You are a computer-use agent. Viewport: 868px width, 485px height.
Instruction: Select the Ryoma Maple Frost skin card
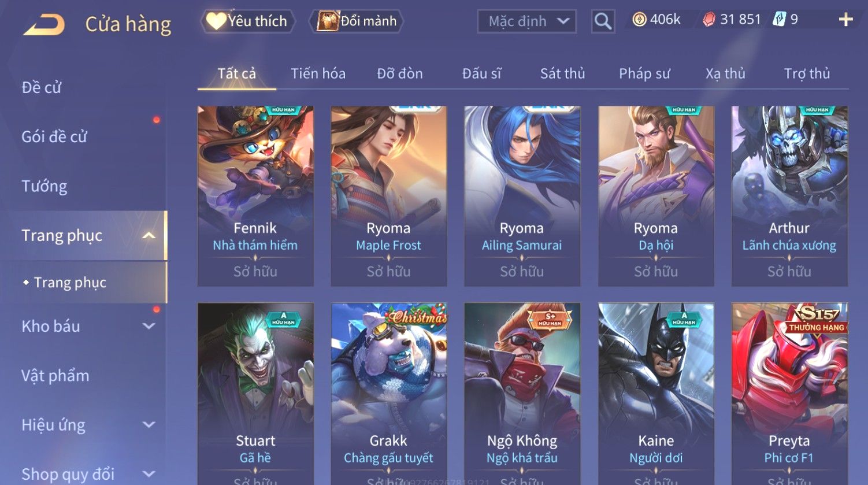(x=388, y=196)
